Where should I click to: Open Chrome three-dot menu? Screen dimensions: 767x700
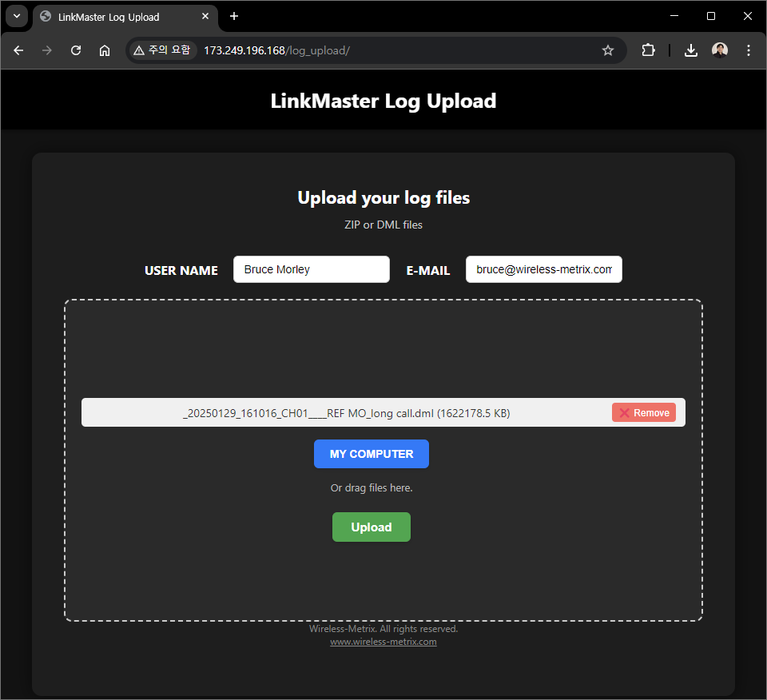coord(749,50)
